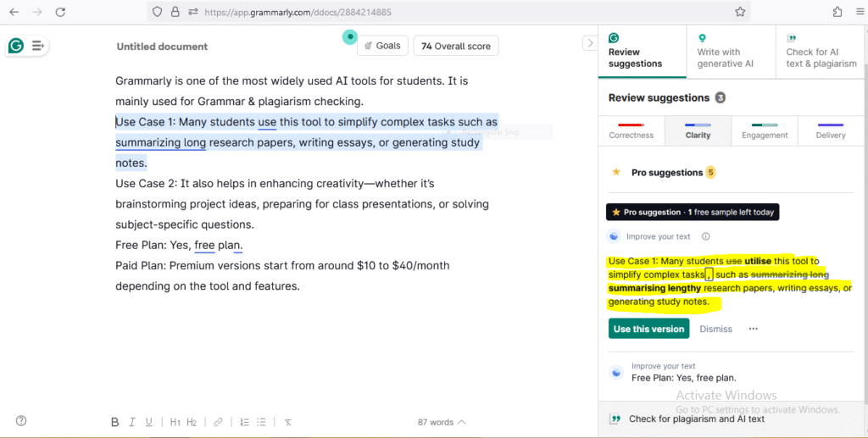
Task: Click the underlined 'free plan.' text
Action: 219,245
